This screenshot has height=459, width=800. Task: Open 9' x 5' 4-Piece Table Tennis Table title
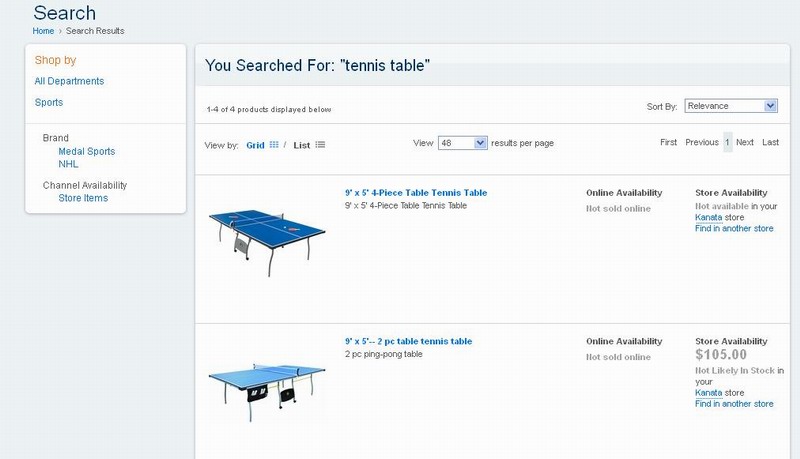click(416, 193)
